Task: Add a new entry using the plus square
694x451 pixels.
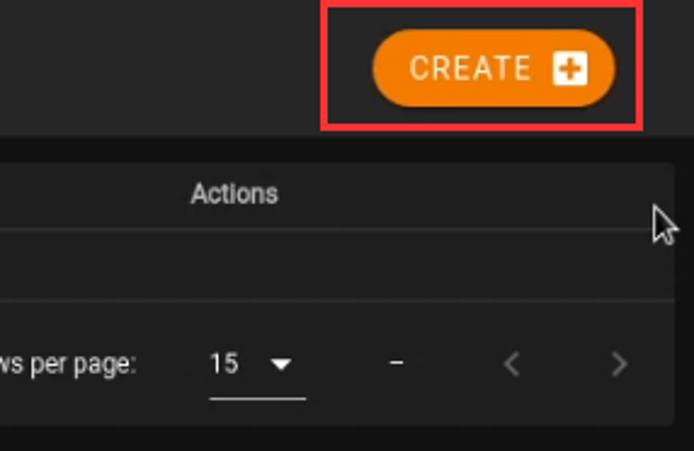Action: tap(570, 69)
